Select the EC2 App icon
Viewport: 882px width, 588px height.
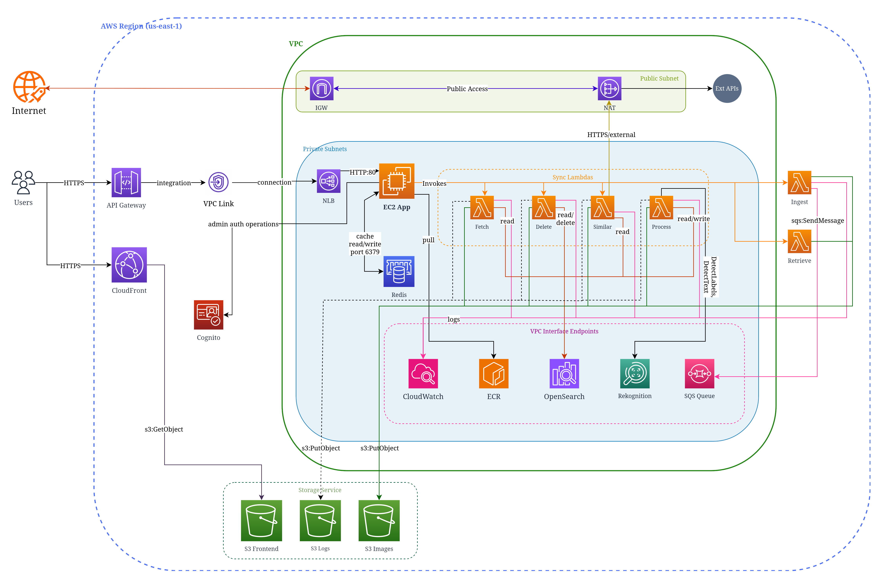(x=396, y=181)
